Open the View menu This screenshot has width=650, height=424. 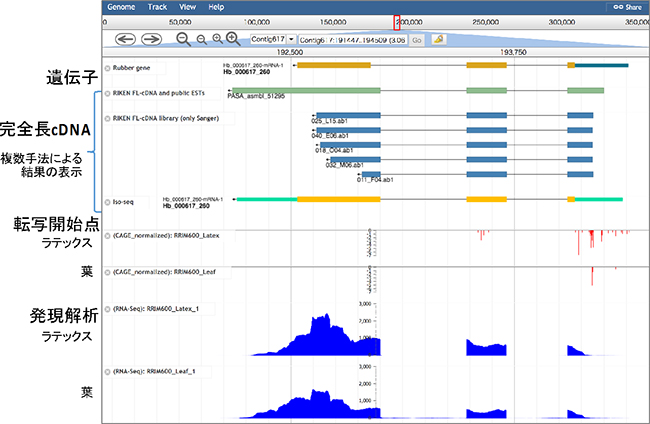click(x=187, y=7)
